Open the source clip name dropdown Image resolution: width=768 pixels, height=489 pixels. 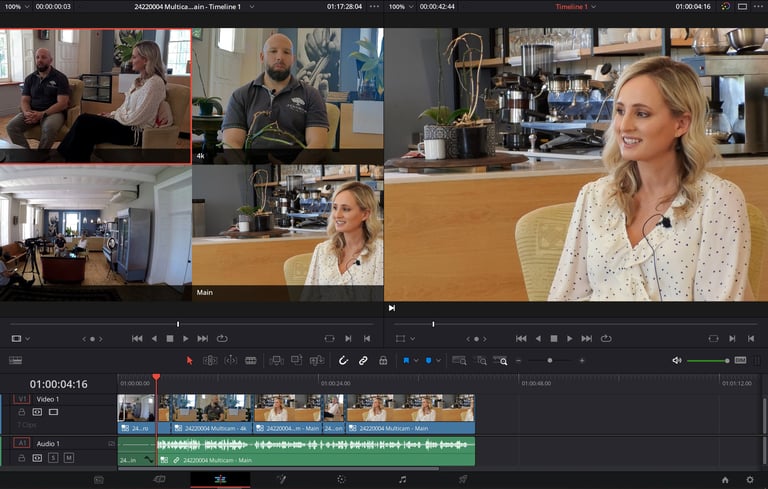click(x=252, y=7)
